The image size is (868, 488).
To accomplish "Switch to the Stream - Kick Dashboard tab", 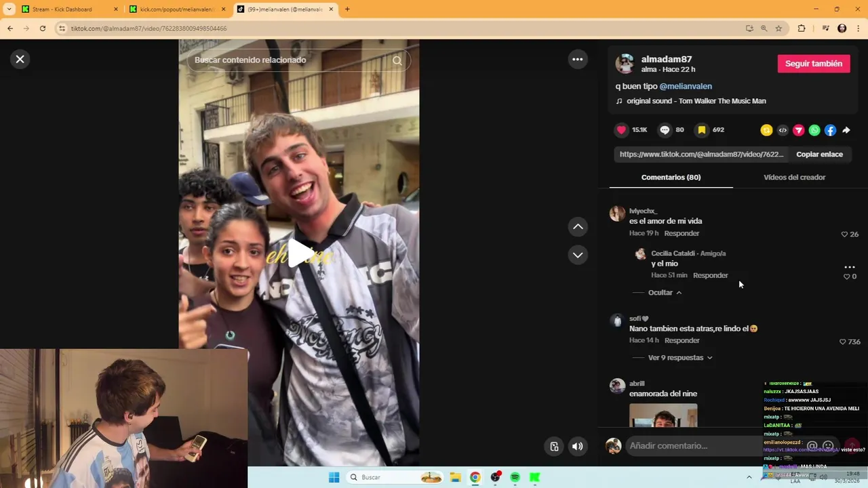I will pyautogui.click(x=70, y=9).
